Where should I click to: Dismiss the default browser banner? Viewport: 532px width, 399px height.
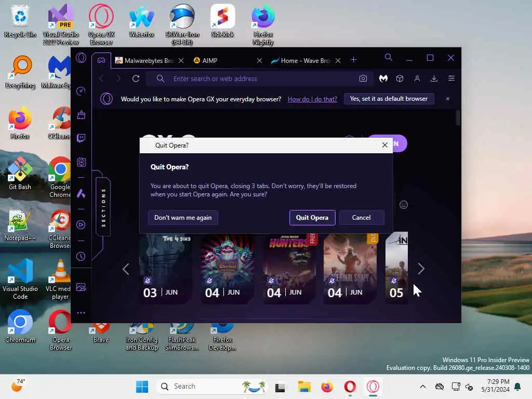448,99
